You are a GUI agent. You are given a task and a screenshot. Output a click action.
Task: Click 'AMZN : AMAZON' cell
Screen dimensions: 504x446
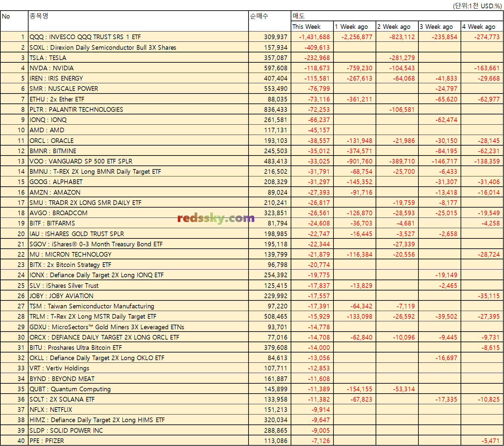[138, 192]
